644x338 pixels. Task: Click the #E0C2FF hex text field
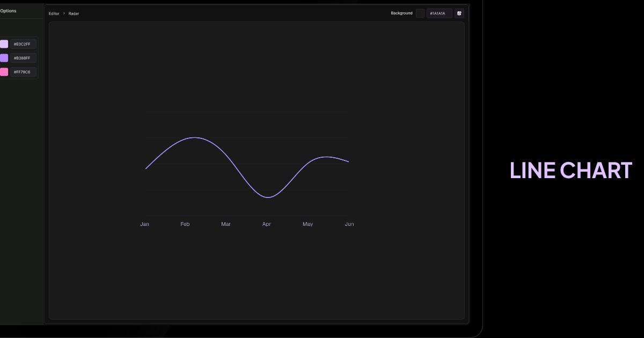[24, 44]
